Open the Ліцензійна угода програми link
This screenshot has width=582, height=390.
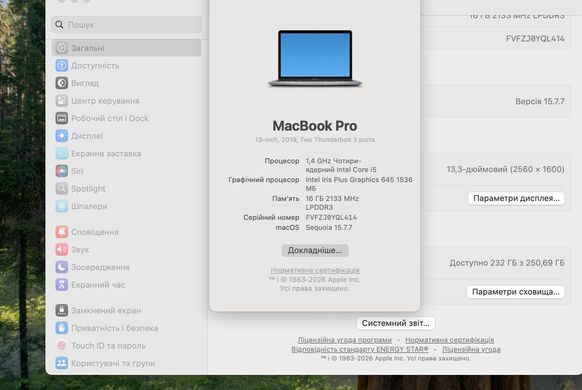(344, 340)
